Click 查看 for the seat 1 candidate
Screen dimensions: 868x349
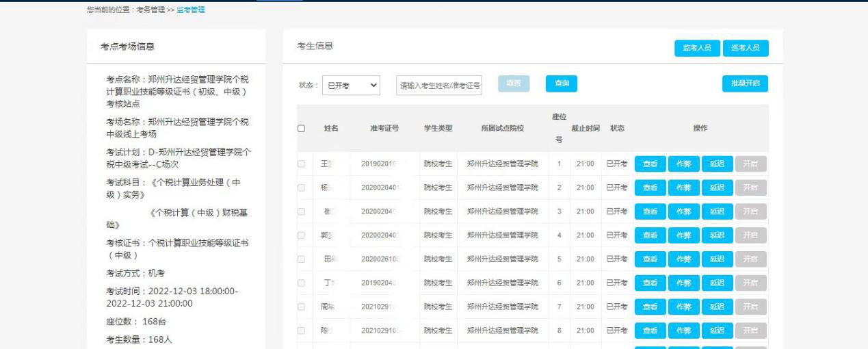(650, 164)
